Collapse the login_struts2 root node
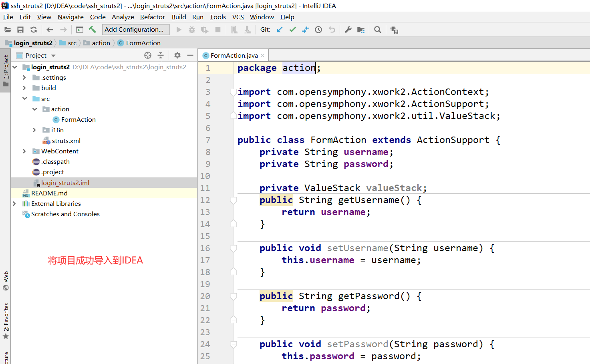Viewport: 590px width, 364px height. (15, 67)
